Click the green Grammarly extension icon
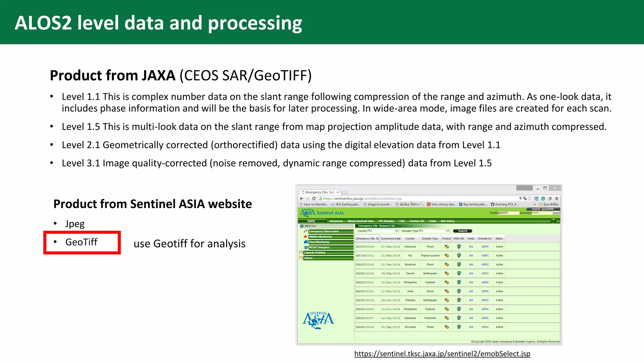 pyautogui.click(x=543, y=199)
